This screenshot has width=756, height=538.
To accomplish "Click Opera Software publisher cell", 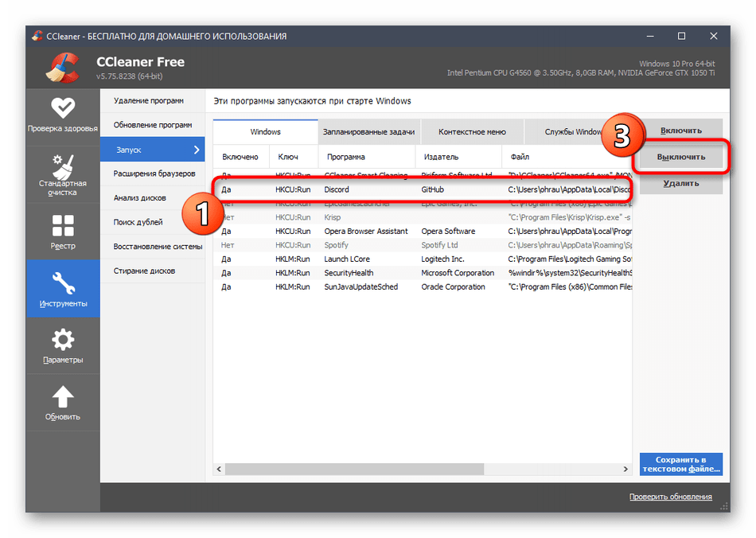I will (448, 232).
